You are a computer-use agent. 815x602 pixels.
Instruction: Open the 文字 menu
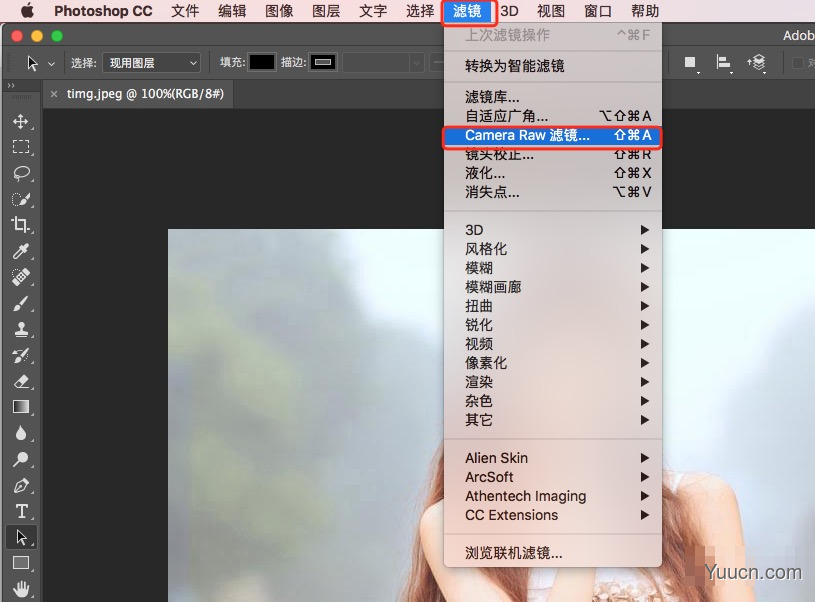click(373, 11)
